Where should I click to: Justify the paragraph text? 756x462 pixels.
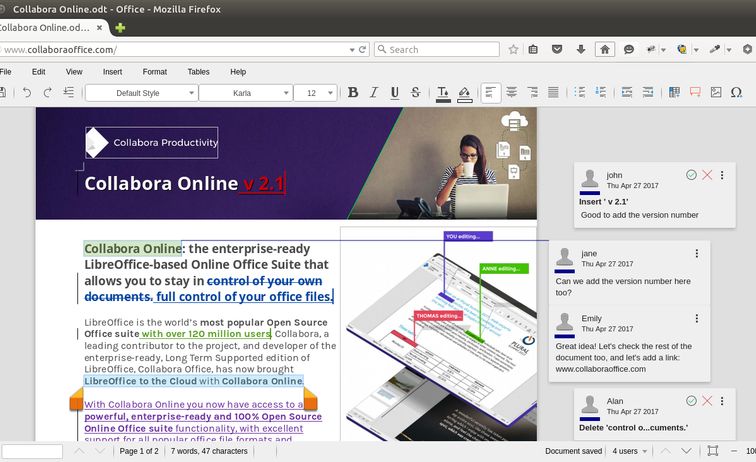553,93
